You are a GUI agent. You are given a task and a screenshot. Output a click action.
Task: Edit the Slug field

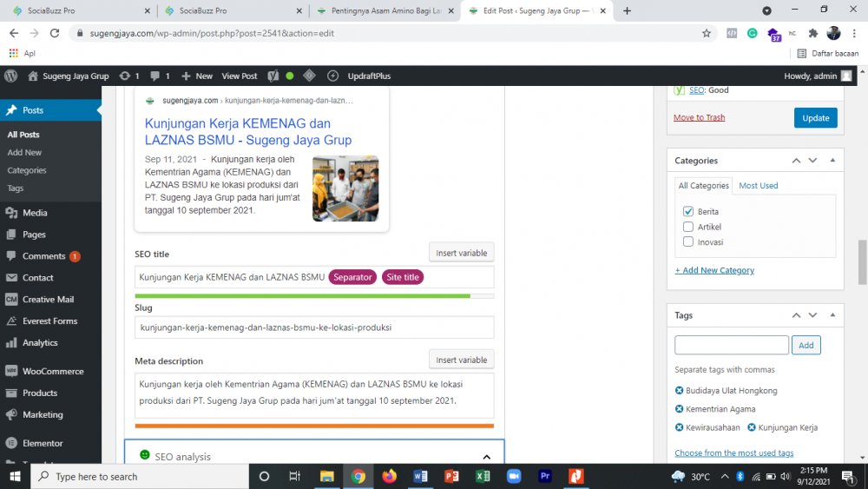[314, 327]
